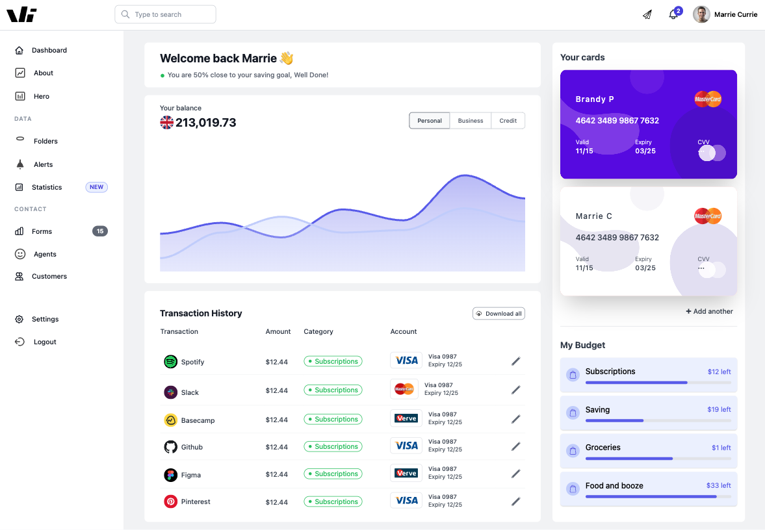765x532 pixels.
Task: Click the MasterCard logo in Slack row
Action: 404,389
